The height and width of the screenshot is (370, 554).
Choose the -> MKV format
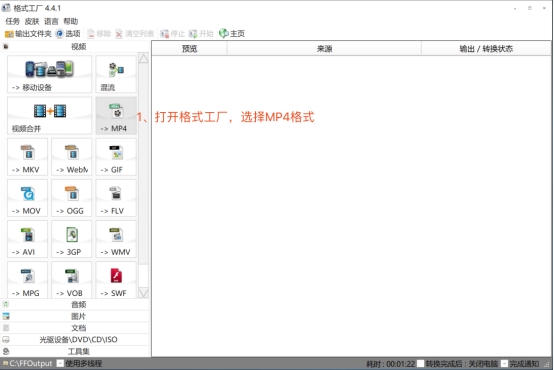(x=28, y=157)
